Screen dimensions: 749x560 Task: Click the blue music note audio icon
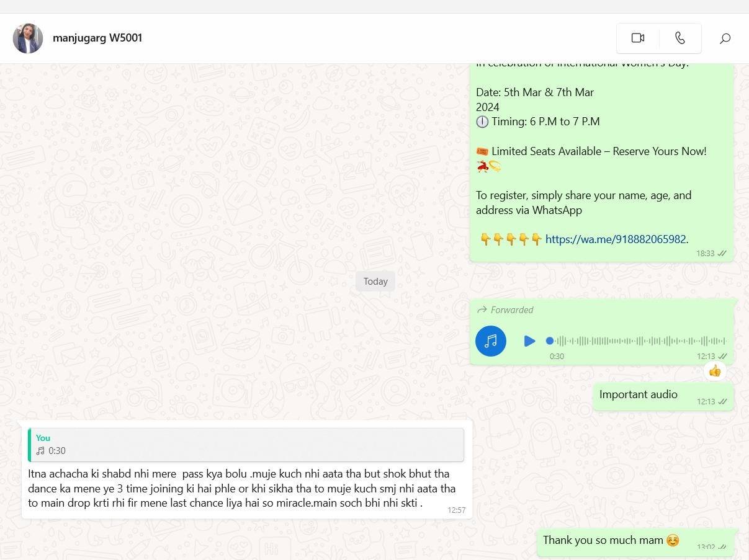pos(491,341)
